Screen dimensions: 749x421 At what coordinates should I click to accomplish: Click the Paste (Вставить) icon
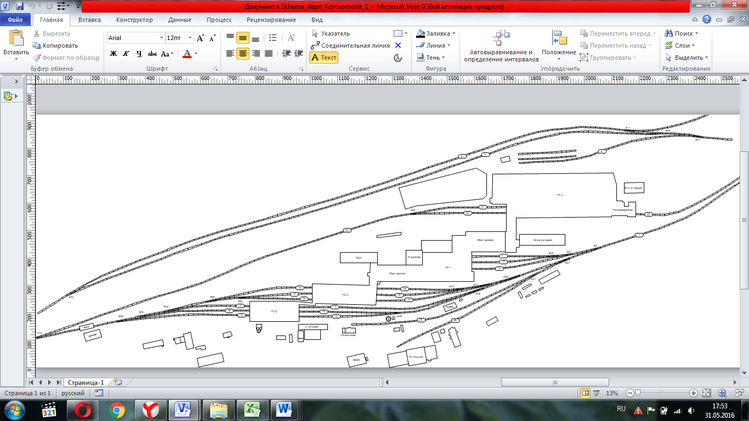[x=16, y=40]
